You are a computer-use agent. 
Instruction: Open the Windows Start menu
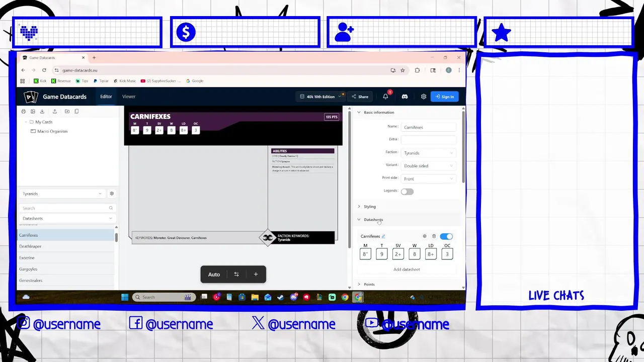(x=125, y=297)
